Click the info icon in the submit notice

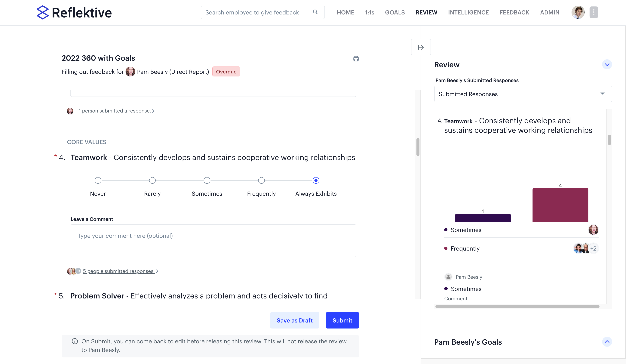point(75,341)
